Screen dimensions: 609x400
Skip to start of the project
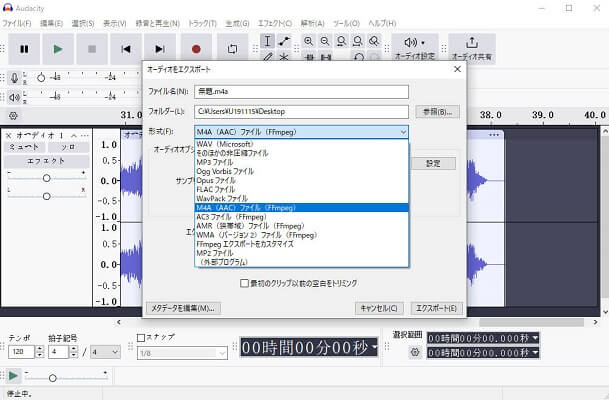click(x=126, y=49)
